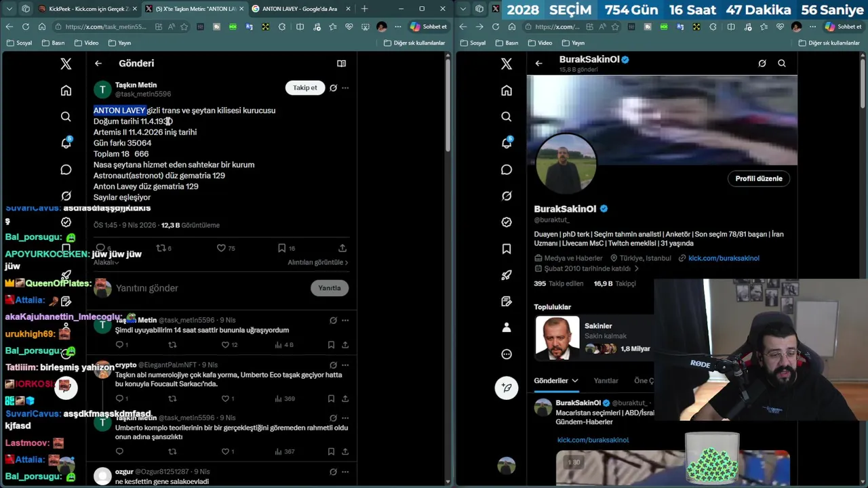Go back using arrow beside Gönderi heading
The width and height of the screenshot is (868, 488).
tap(98, 63)
